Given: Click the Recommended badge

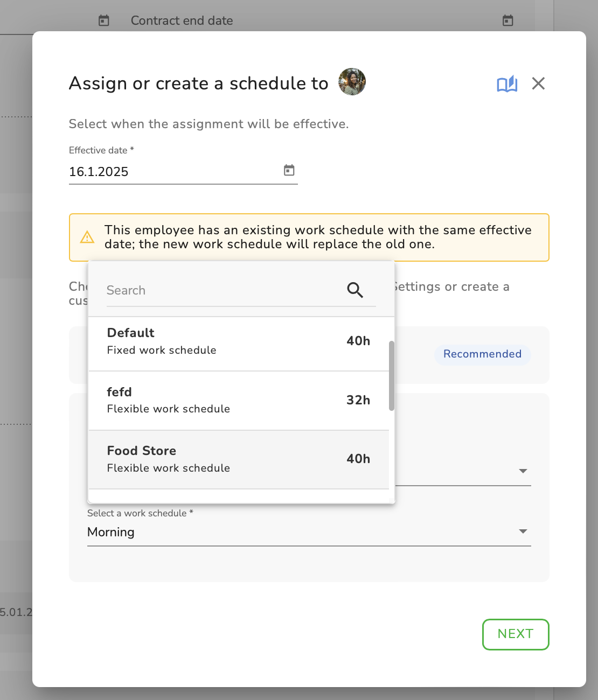Looking at the screenshot, I should point(482,354).
